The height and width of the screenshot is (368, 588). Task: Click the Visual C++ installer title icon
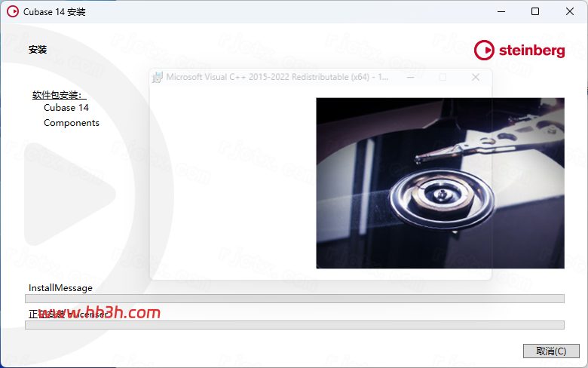tap(158, 77)
